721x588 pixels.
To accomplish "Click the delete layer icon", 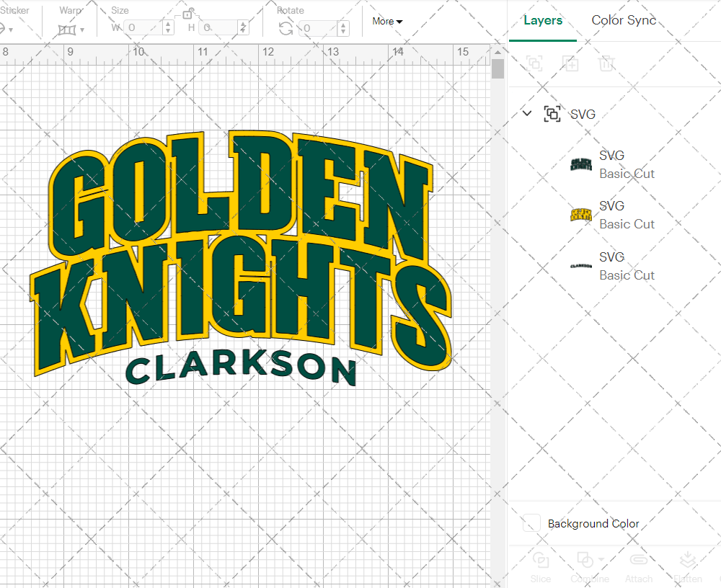I will 606,63.
